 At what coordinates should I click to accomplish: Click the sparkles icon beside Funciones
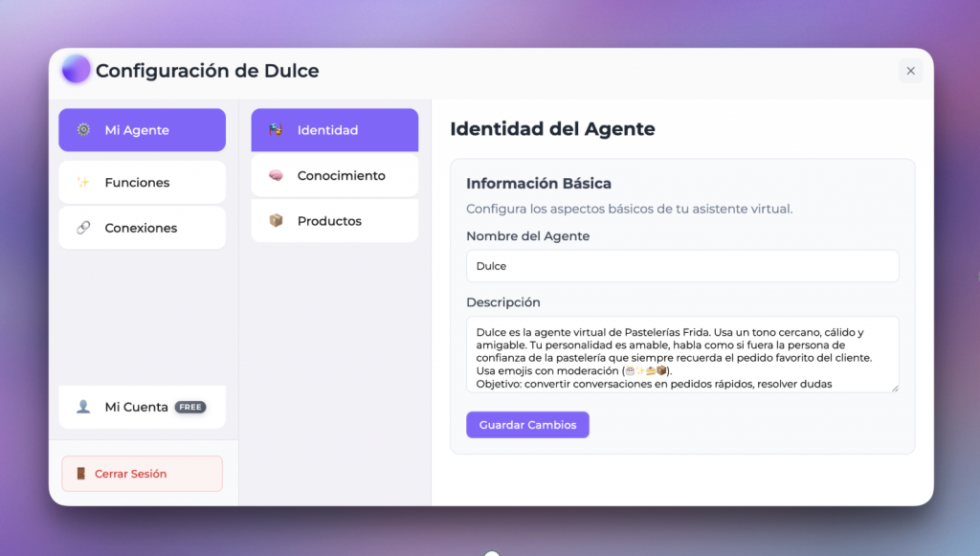point(83,183)
